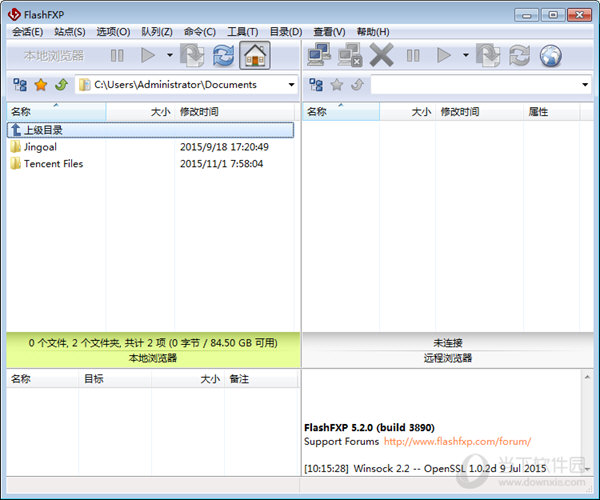Click the queue 目标 column header
Viewport: 600px width, 500px height.
115,379
